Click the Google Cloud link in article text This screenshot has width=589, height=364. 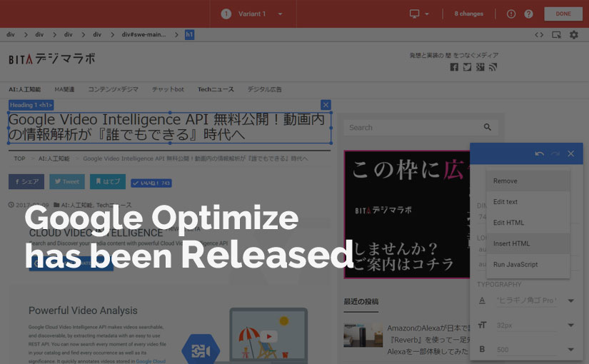(151, 361)
